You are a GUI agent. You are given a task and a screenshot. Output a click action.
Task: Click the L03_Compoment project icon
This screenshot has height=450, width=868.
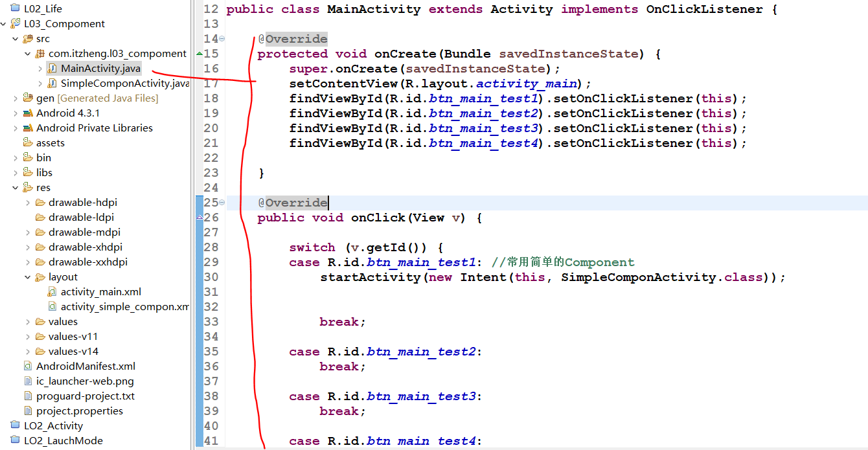pos(16,23)
